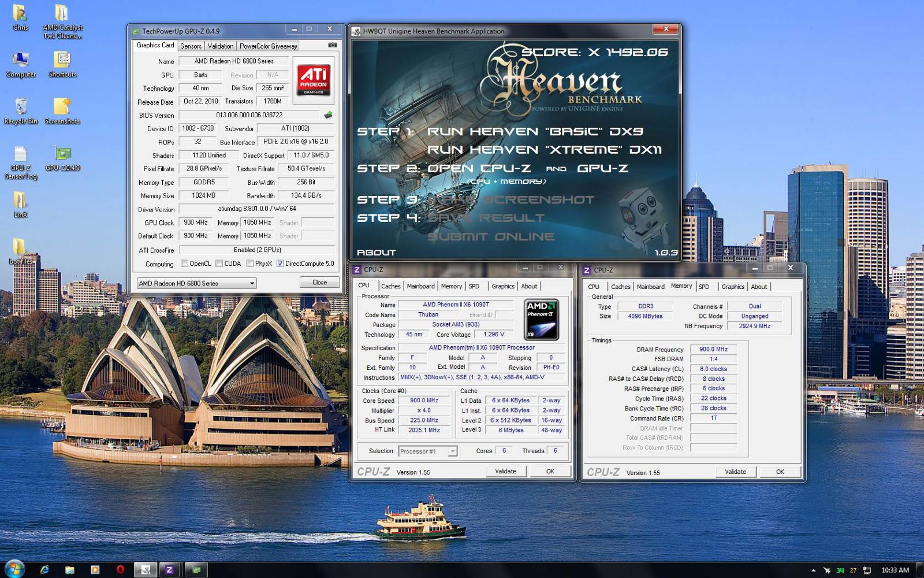
Task: Toggle DirectCompute 5.0 checkbox in GPU-Z
Action: tap(280, 264)
